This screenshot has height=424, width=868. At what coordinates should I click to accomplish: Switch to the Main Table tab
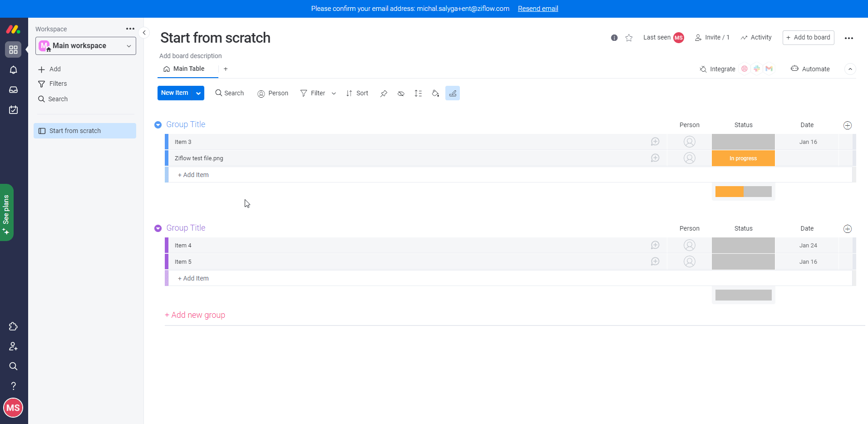click(x=184, y=69)
